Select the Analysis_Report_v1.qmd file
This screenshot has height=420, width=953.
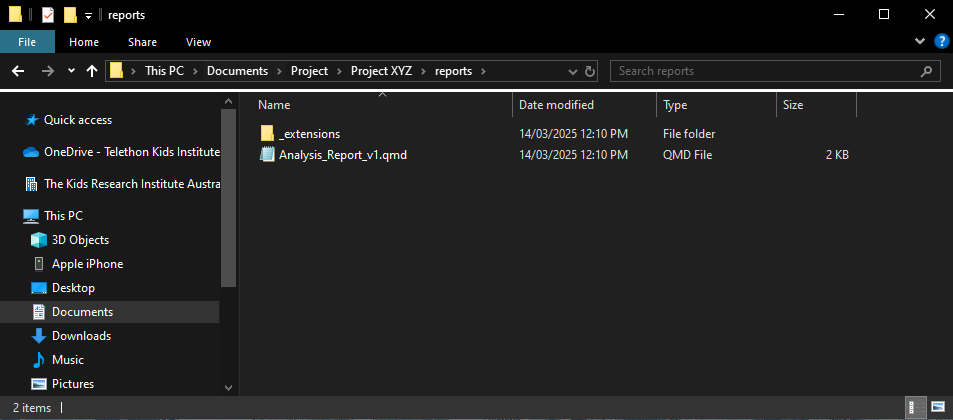[342, 155]
